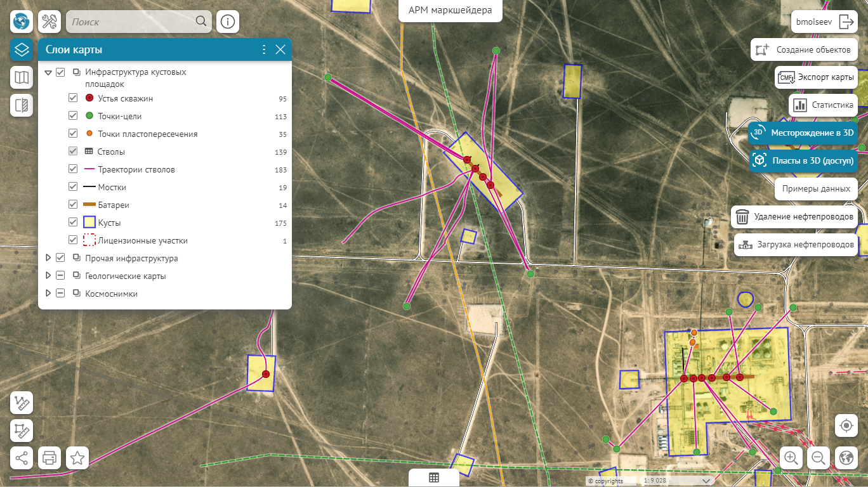
Task: Uncheck the Устья скважин layer
Action: point(73,98)
